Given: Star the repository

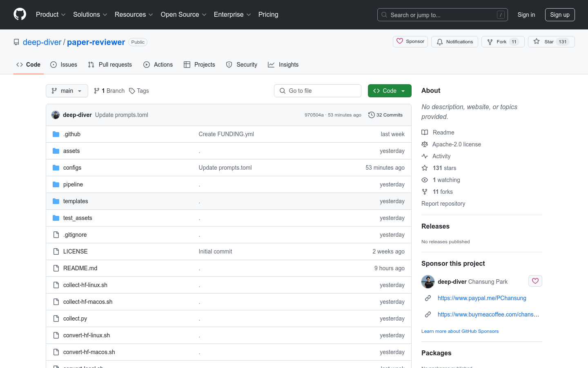Looking at the screenshot, I should pos(551,42).
